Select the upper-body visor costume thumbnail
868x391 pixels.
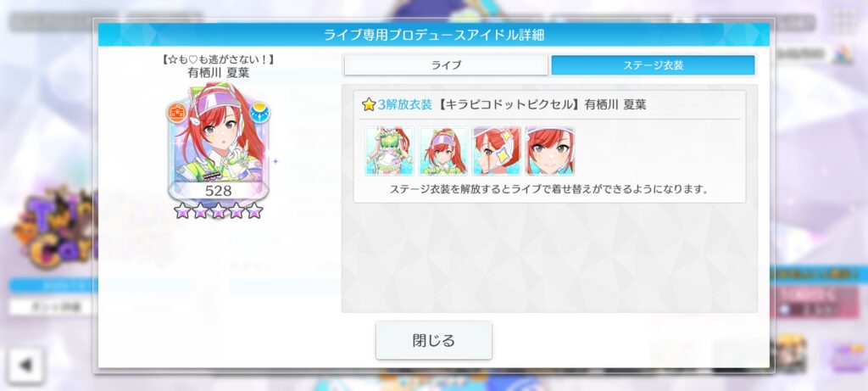pos(443,151)
